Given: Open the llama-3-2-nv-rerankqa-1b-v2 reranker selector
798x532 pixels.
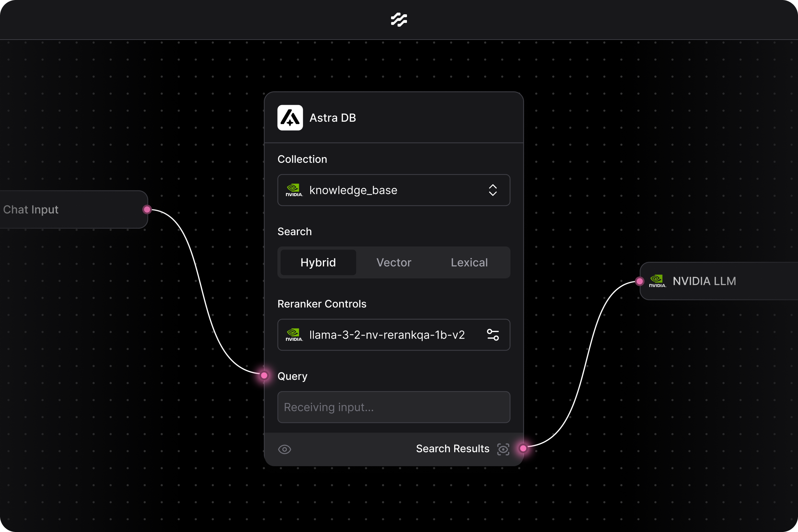Looking at the screenshot, I should pos(387,335).
